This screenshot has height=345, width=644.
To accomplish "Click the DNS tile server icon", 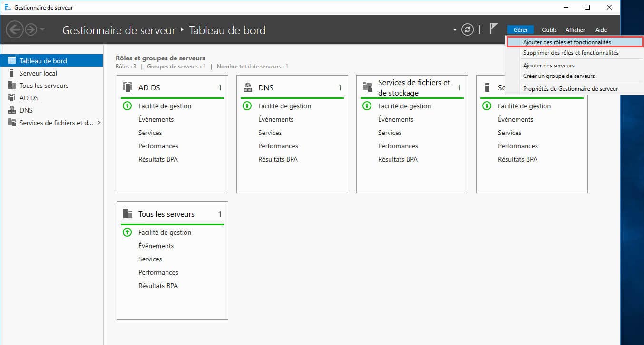I will (247, 87).
